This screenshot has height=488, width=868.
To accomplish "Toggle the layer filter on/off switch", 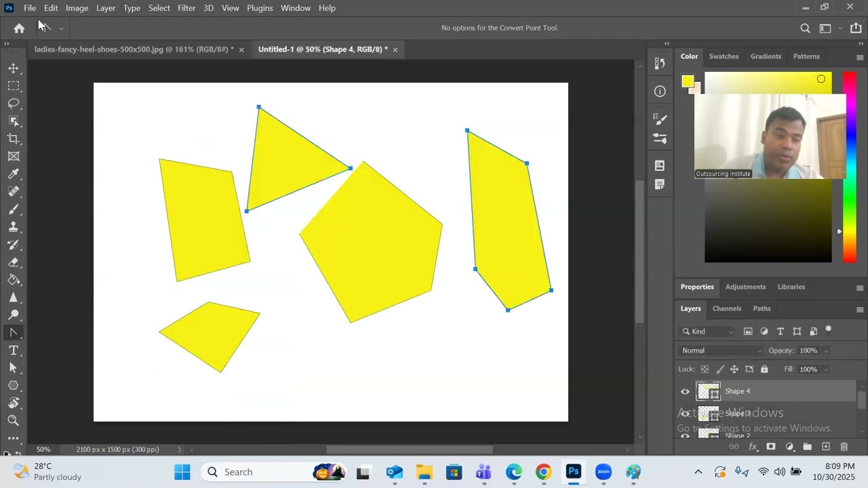I will tap(829, 330).
